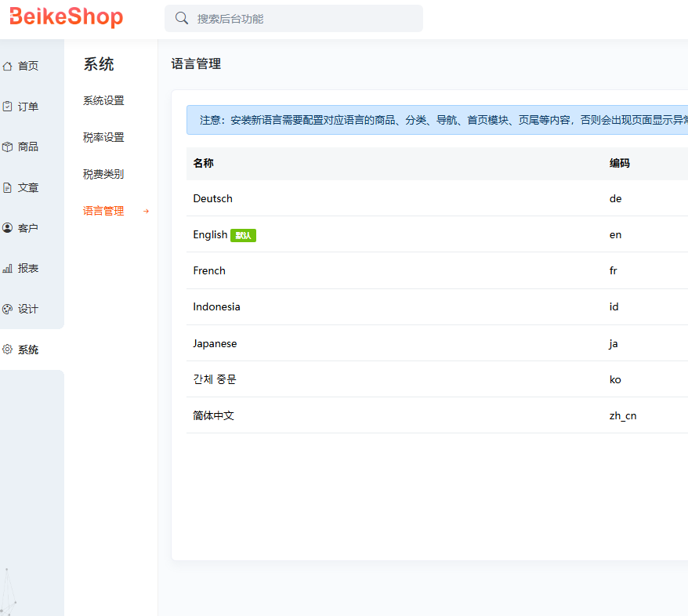The image size is (688, 616).
Task: Click the 名称 column header
Action: [202, 163]
